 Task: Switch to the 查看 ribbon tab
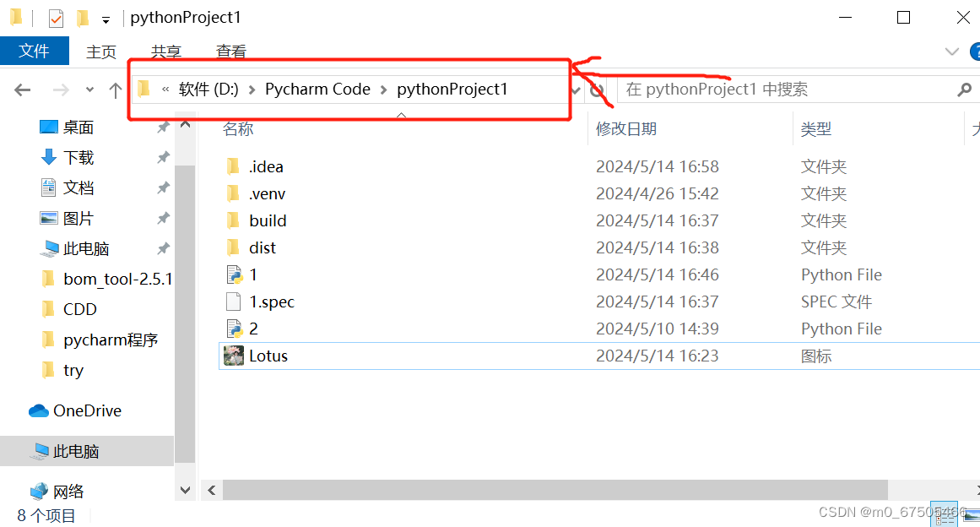click(230, 52)
